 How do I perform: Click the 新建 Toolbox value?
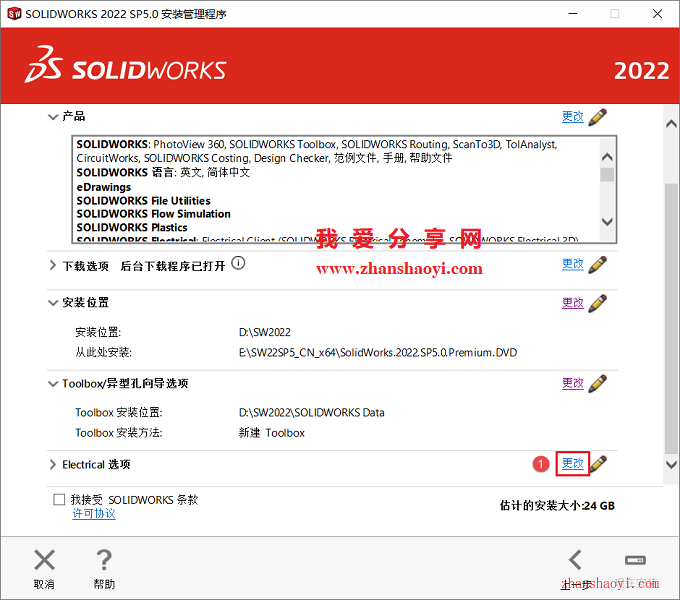(x=272, y=433)
